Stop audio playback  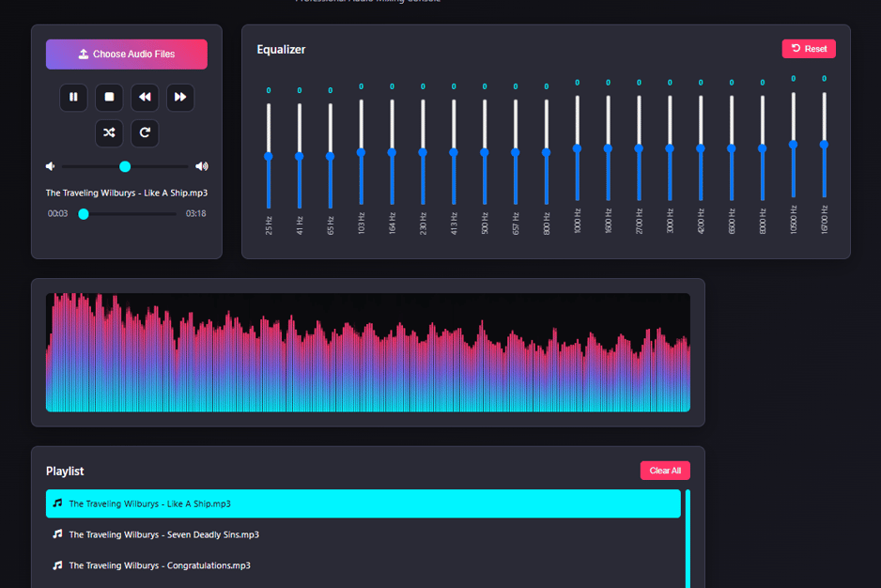click(x=109, y=98)
